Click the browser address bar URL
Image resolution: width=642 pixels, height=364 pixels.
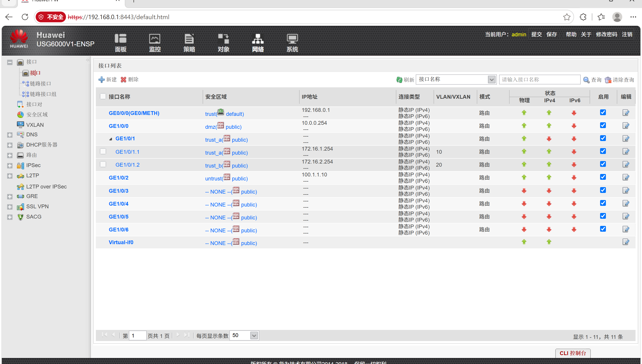point(119,17)
